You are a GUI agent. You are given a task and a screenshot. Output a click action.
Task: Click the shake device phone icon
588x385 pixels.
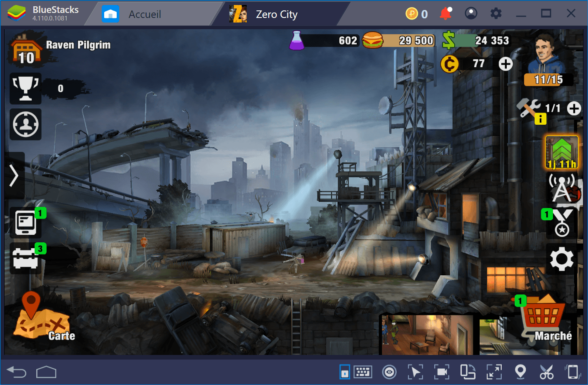coord(573,372)
